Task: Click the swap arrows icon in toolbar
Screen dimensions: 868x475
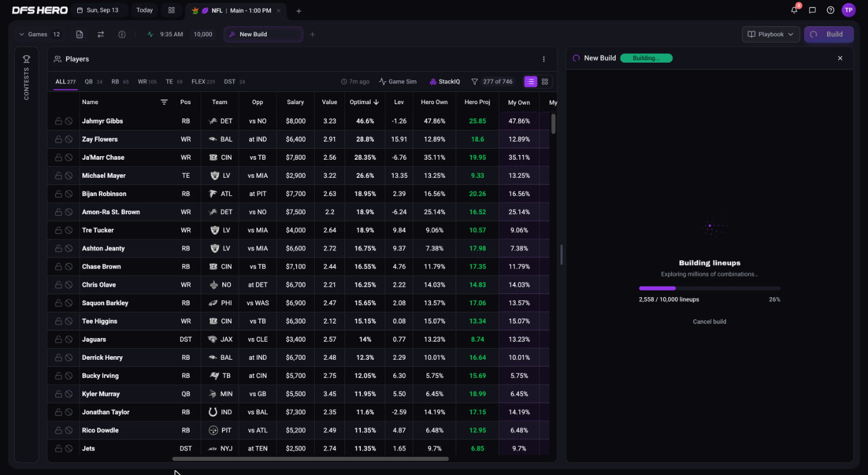Action: pyautogui.click(x=101, y=35)
